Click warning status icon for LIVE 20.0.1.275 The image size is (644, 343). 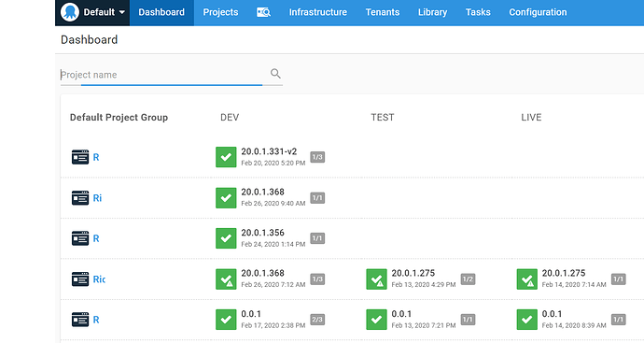[x=527, y=279]
